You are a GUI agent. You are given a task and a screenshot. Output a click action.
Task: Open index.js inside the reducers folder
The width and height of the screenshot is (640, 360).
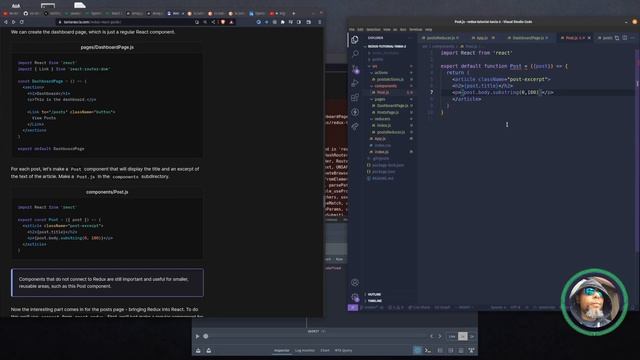point(384,125)
